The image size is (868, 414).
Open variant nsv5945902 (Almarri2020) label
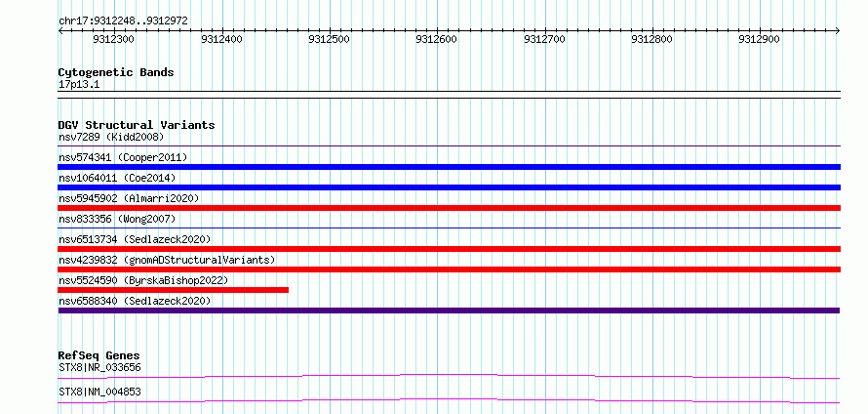129,198
